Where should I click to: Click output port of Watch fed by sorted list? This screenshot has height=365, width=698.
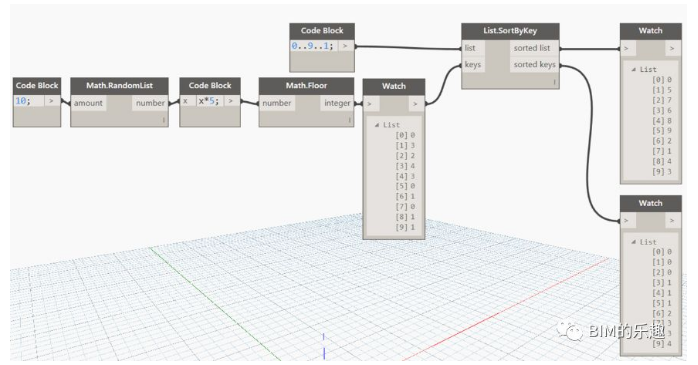tap(672, 48)
